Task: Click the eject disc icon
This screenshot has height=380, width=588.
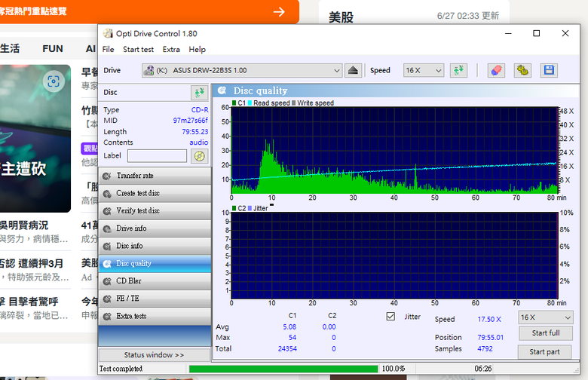Action: click(353, 70)
